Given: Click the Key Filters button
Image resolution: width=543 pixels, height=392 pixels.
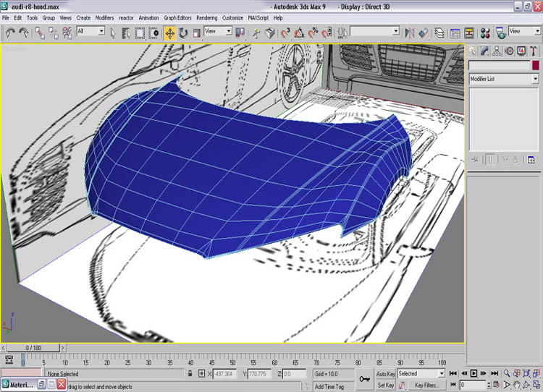Looking at the screenshot, I should pos(427,385).
